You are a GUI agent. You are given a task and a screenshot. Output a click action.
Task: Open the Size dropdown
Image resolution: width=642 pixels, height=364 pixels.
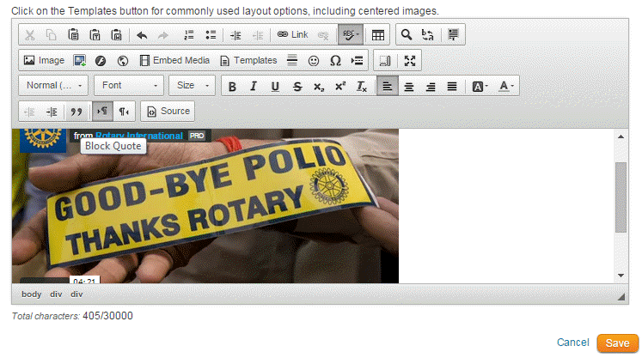[x=193, y=86]
